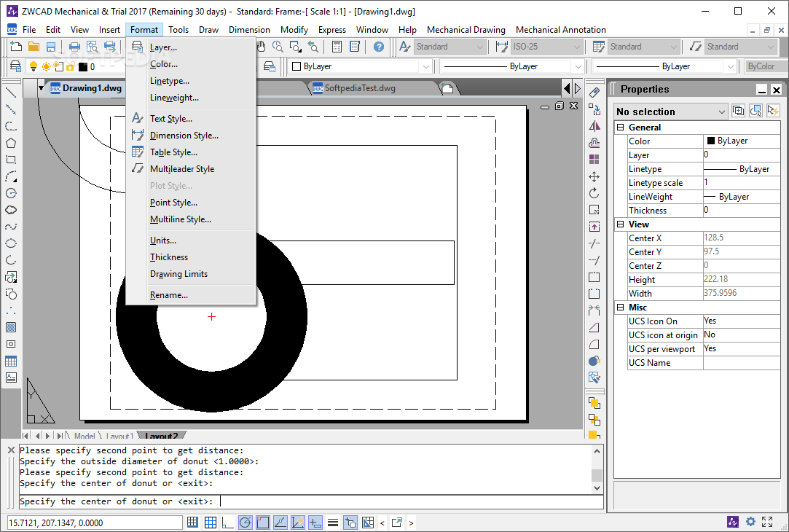Open the Help question mark icon
Screen dimensions: 789x532
[379, 47]
